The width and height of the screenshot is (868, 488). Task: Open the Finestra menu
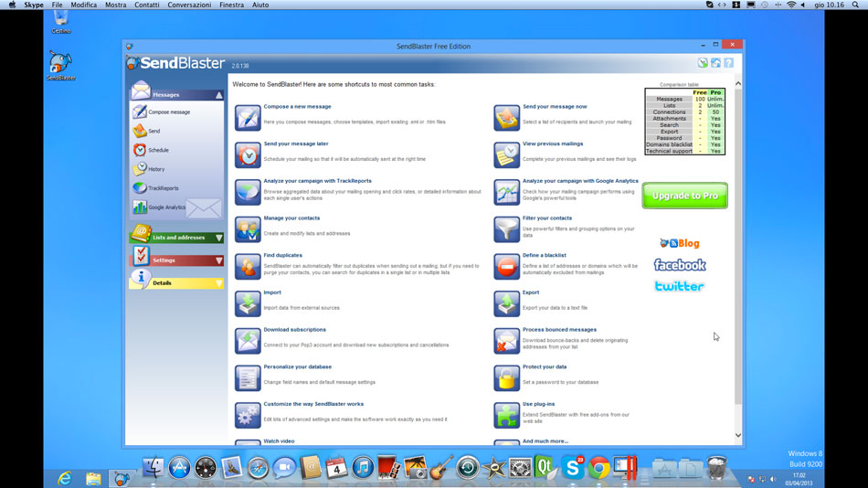tap(231, 5)
